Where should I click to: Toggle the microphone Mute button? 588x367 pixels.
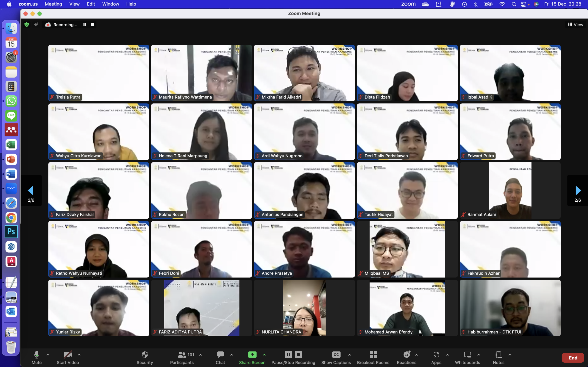pos(37,357)
